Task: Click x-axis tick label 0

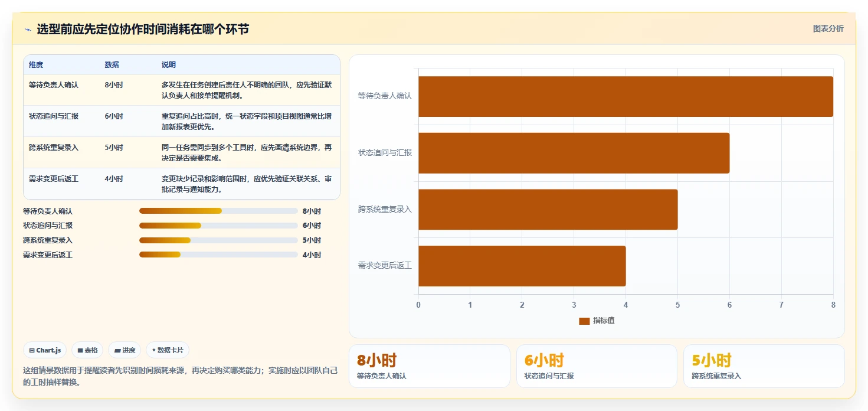Action: coord(418,305)
